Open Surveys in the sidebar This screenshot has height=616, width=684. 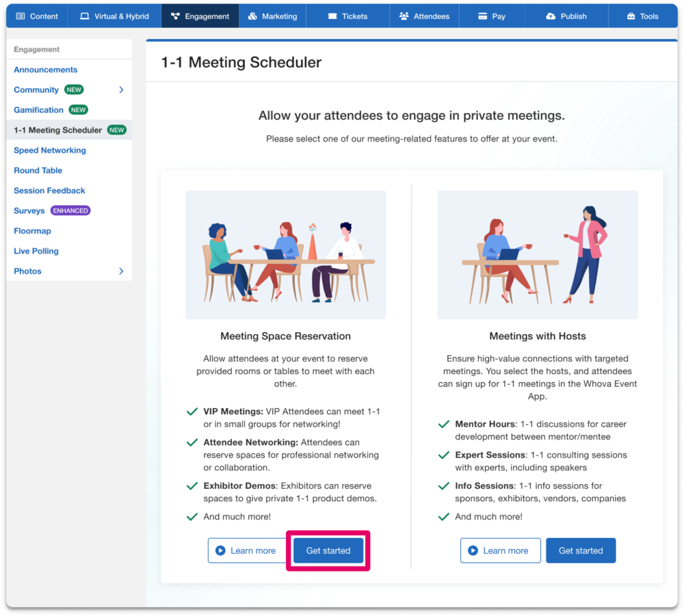pos(29,211)
